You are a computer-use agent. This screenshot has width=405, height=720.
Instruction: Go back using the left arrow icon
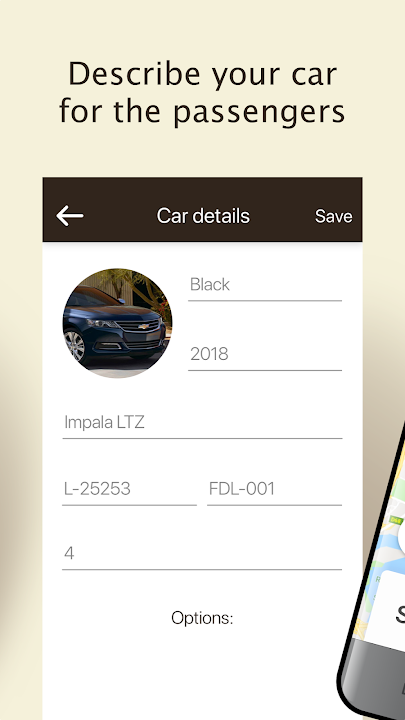tap(70, 216)
